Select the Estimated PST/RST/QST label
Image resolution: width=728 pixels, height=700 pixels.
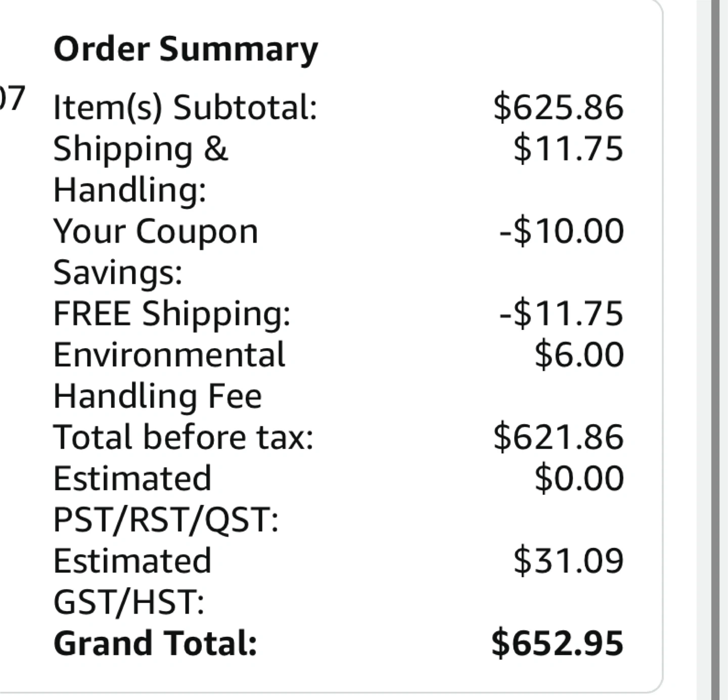pos(165,499)
